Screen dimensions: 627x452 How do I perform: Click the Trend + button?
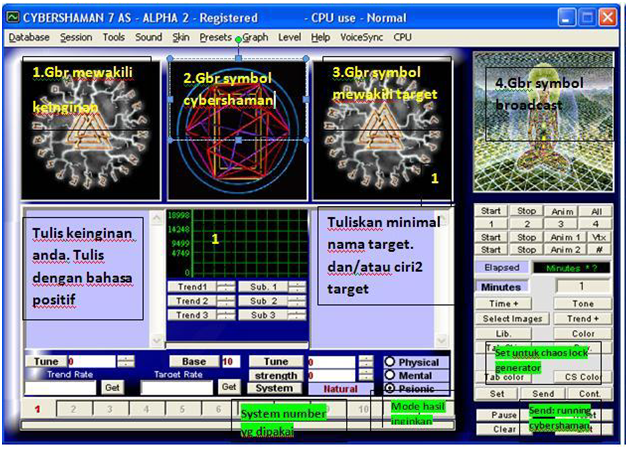pyautogui.click(x=583, y=319)
